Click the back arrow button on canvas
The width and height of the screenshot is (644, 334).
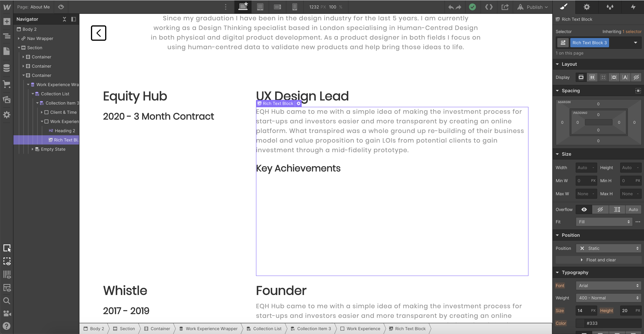click(x=98, y=33)
